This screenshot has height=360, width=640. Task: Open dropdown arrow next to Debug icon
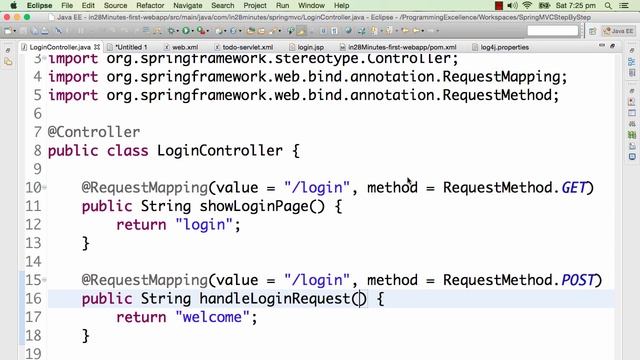click(177, 31)
